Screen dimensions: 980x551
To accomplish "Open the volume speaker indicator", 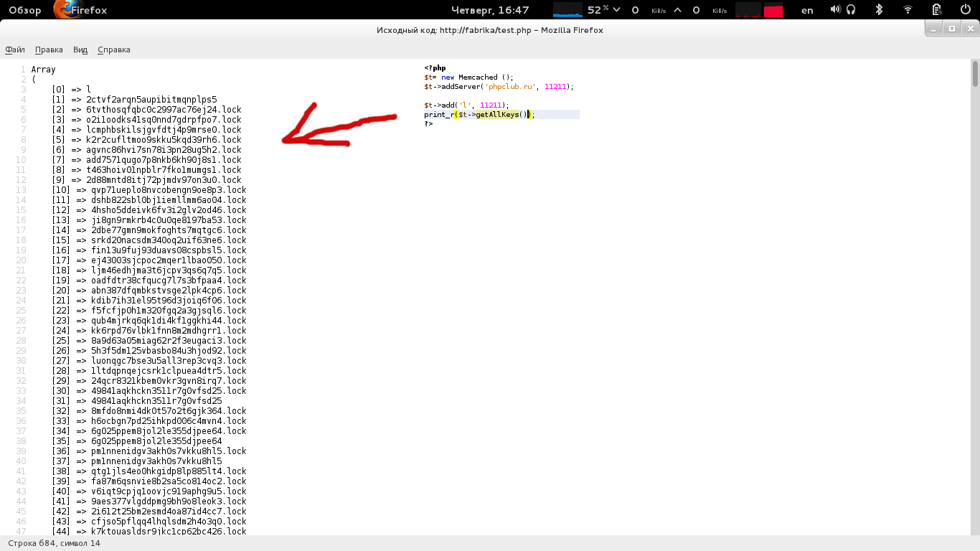I will click(835, 9).
